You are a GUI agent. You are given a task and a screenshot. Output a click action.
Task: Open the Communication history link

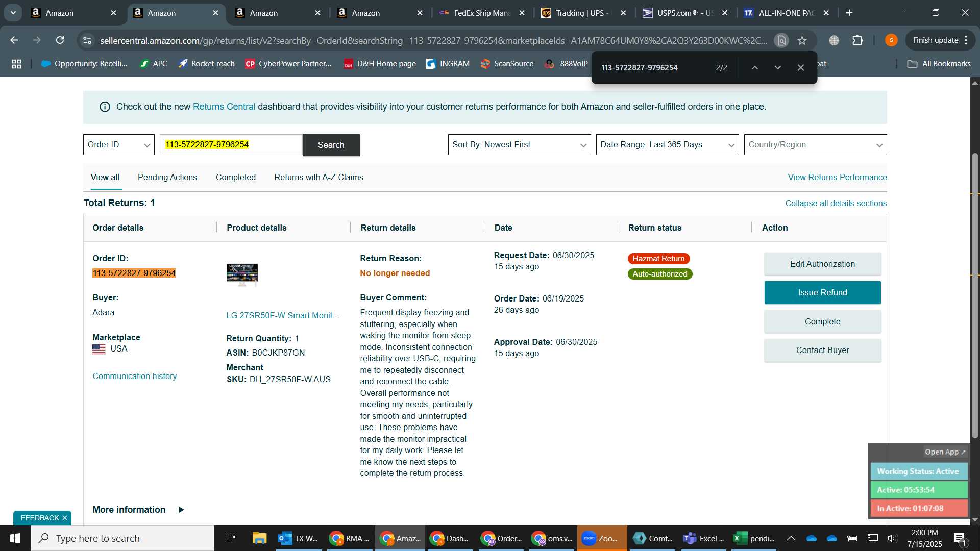(x=135, y=376)
